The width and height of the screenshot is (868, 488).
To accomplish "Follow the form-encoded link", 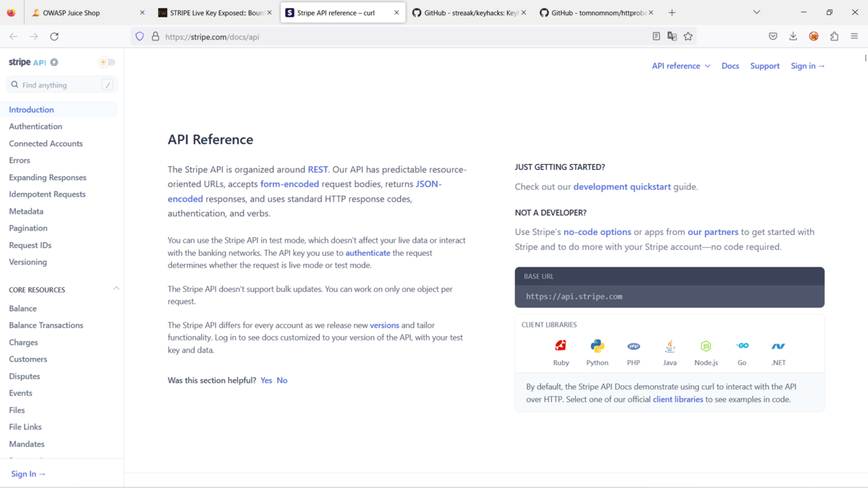I will pyautogui.click(x=289, y=184).
